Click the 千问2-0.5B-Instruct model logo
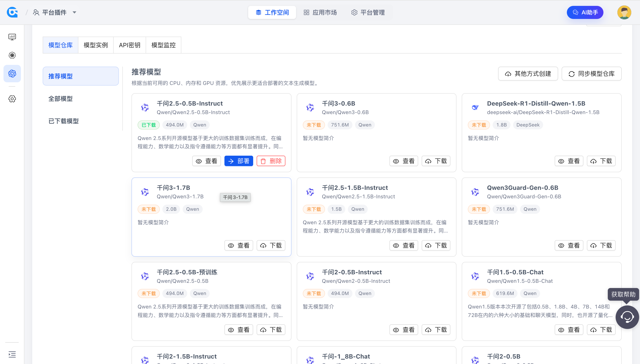 (310, 276)
